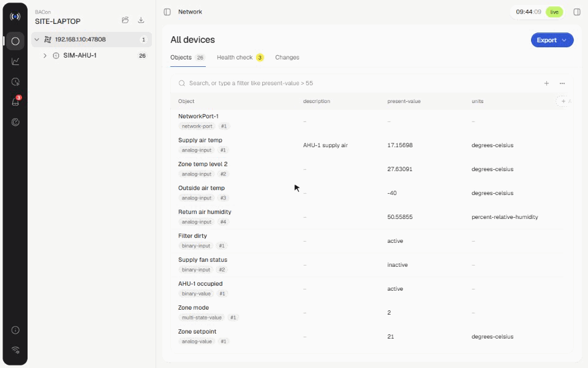Switch to the Objects tab

click(187, 58)
